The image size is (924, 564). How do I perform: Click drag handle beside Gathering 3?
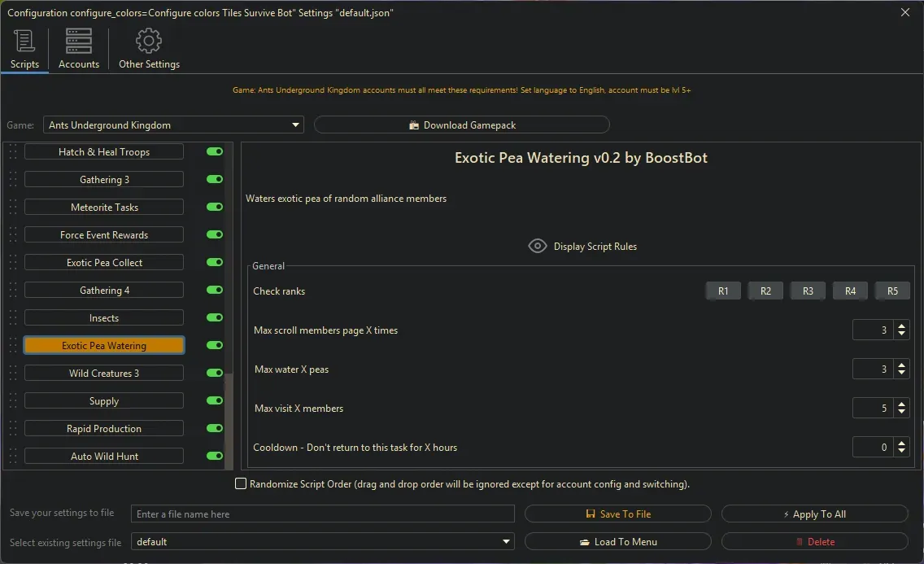[12, 180]
